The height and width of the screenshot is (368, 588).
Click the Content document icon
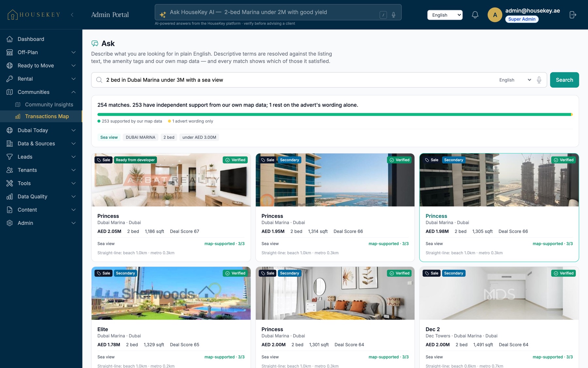[10, 210]
